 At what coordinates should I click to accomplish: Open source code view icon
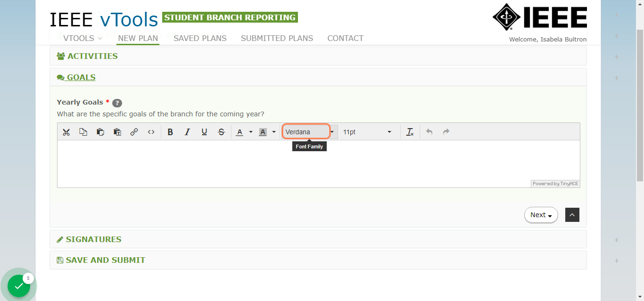[151, 132]
